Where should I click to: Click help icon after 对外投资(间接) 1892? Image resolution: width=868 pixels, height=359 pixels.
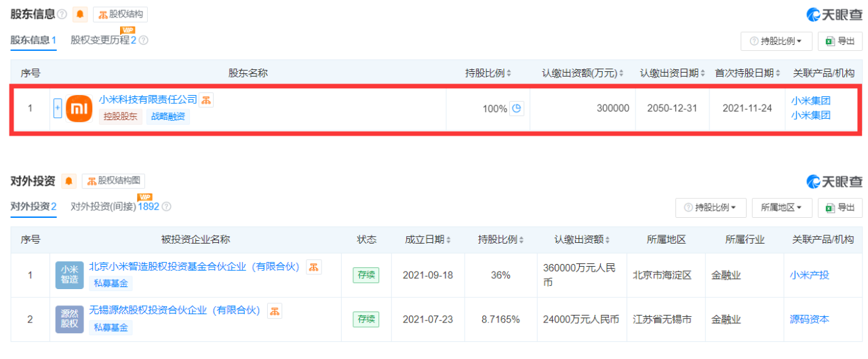(166, 206)
